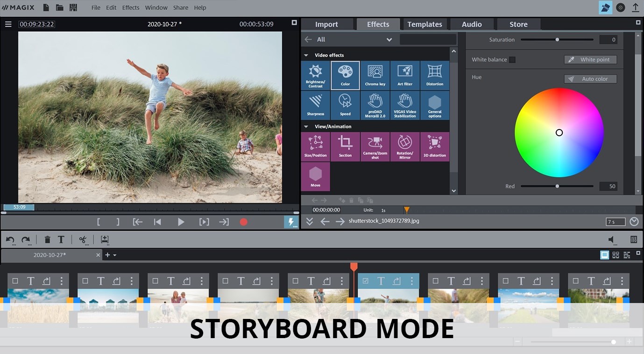
Task: Open the Art filter effect
Action: 405,75
